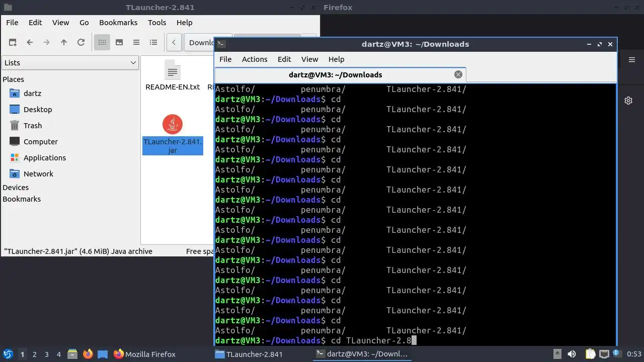This screenshot has height=362, width=644.
Task: Open the Edit menu in file manager
Action: click(x=35, y=23)
